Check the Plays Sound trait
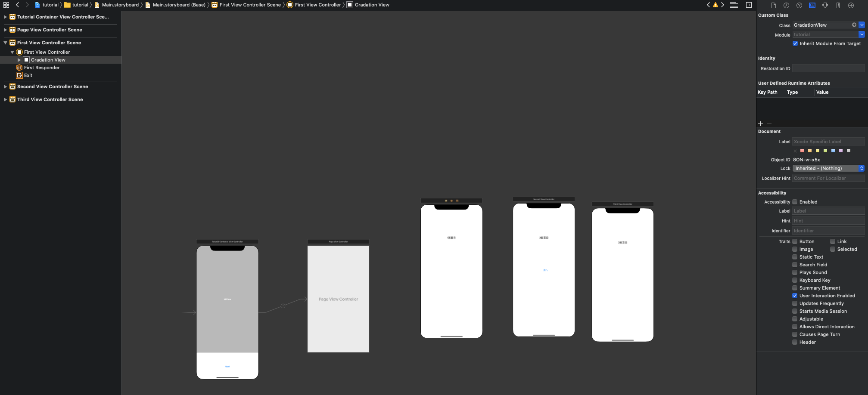 pyautogui.click(x=795, y=272)
